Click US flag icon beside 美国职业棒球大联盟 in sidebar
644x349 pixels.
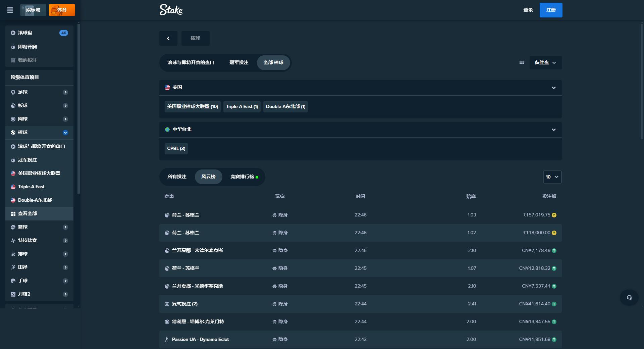(13, 173)
